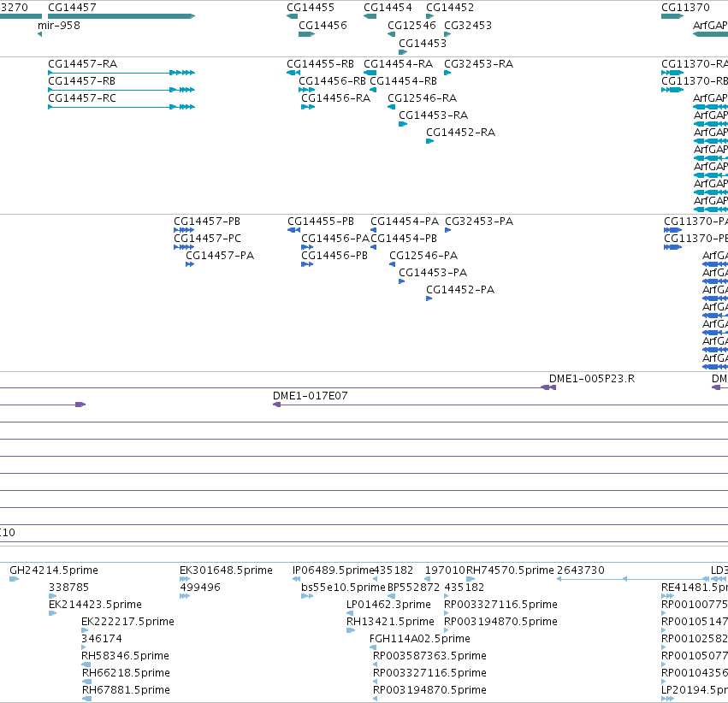The image size is (728, 703).
Task: Click transcript CG14454-RA
Action: click(x=399, y=63)
